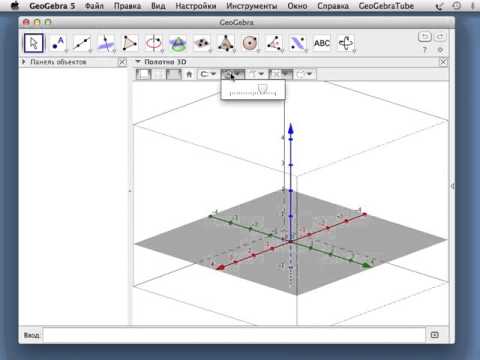Reset view with the home icon
Screen dimensions: 480x360
(x=189, y=74)
